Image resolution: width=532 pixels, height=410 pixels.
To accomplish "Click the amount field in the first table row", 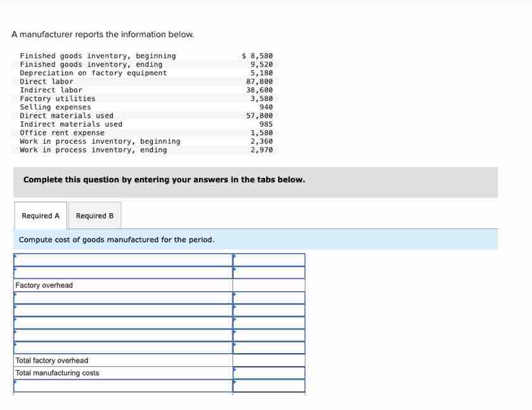I will [269, 260].
